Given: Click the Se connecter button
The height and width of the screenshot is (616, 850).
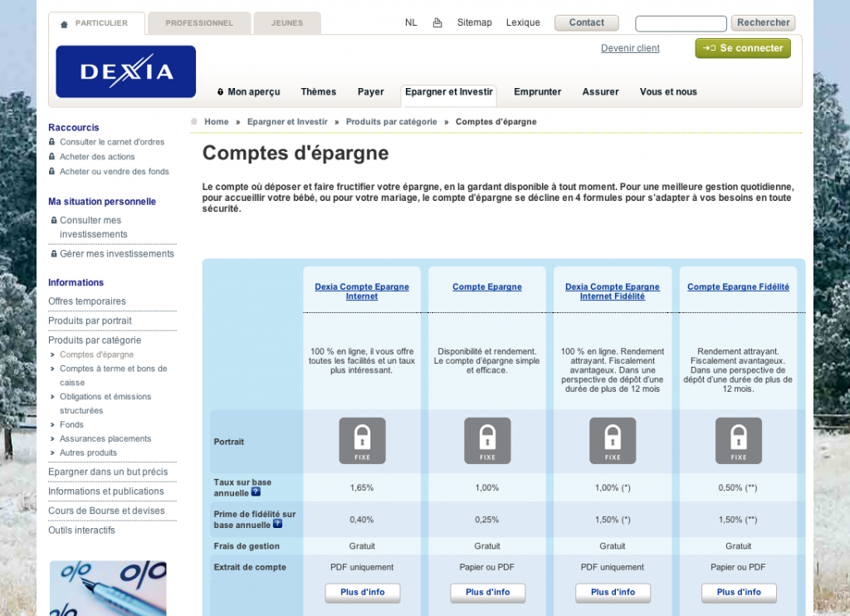Looking at the screenshot, I should pyautogui.click(x=743, y=48).
